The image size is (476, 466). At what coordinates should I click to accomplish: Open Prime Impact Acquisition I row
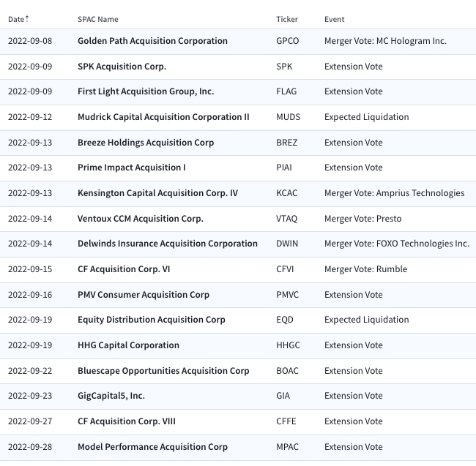(131, 168)
